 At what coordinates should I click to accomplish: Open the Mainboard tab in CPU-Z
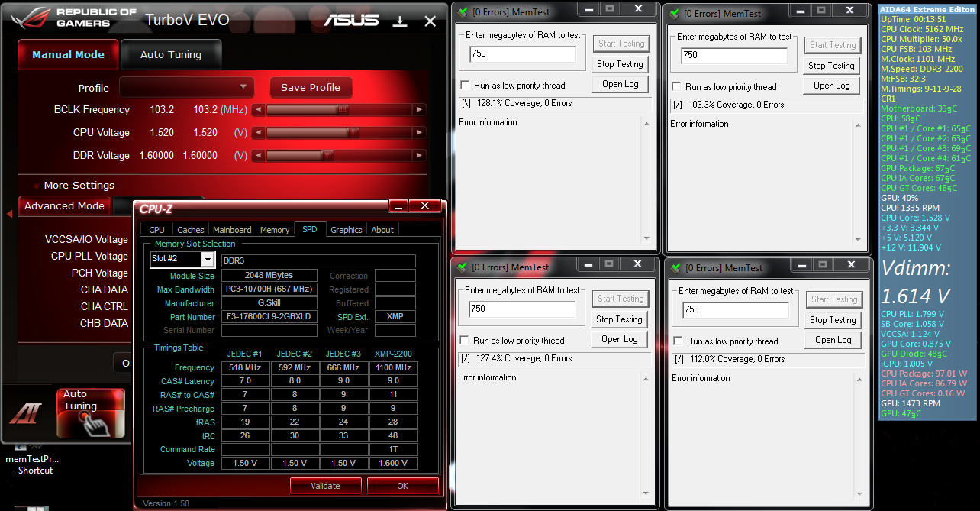point(232,230)
